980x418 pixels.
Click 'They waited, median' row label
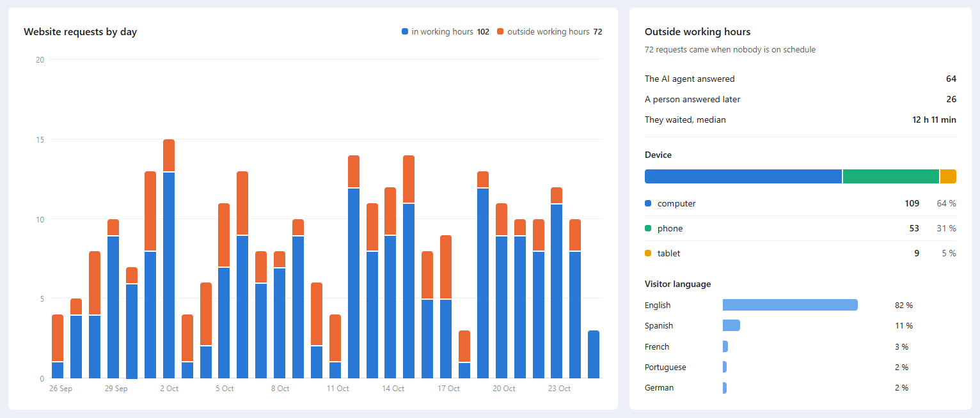point(685,120)
